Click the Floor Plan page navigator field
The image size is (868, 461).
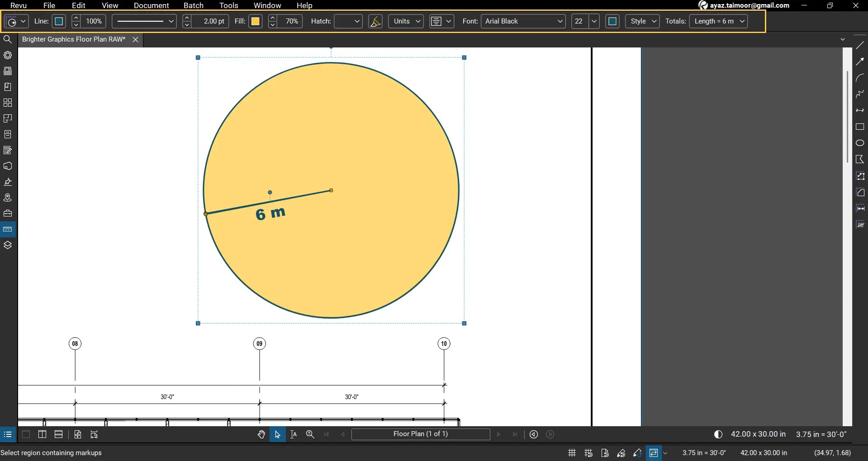pos(420,434)
